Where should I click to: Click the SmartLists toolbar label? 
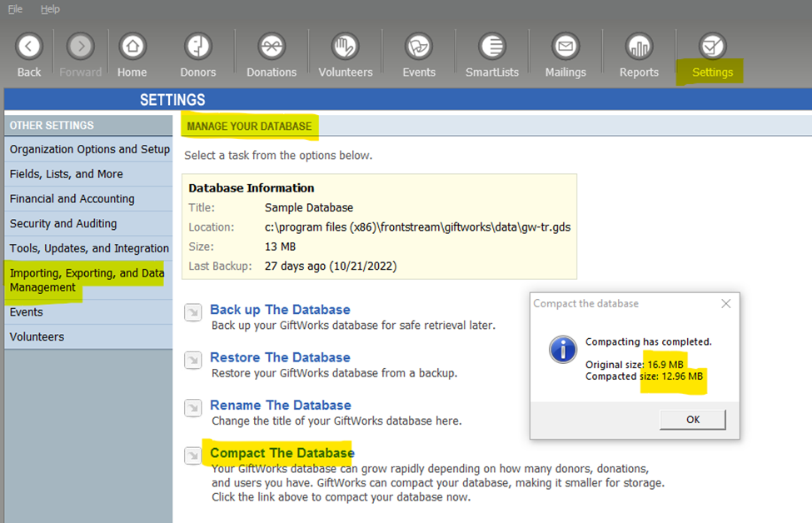click(492, 72)
